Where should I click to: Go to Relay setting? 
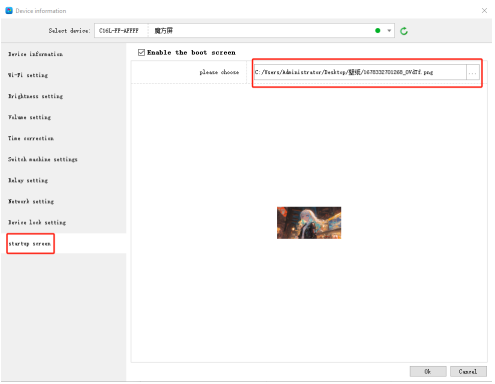click(28, 180)
